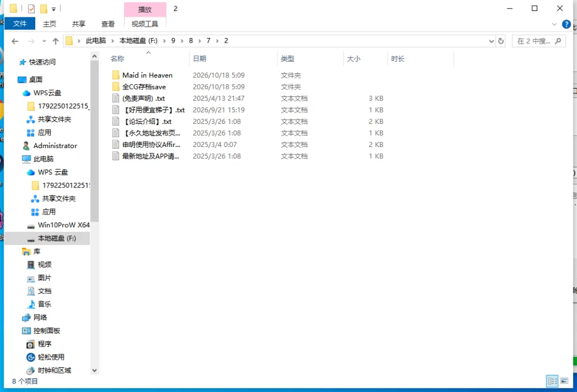
Task: Go back with the left arrow button
Action: (15, 41)
